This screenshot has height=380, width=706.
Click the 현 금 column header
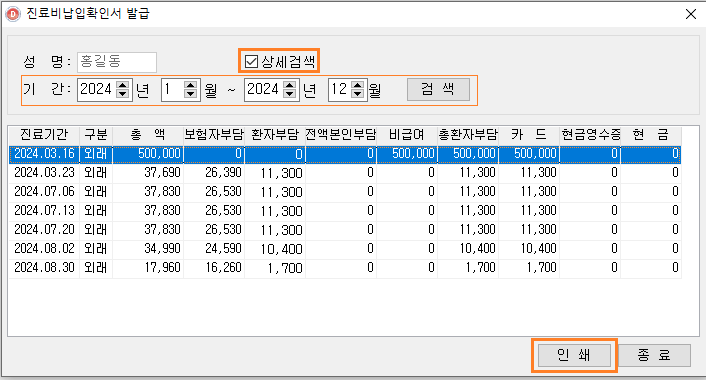[651, 135]
